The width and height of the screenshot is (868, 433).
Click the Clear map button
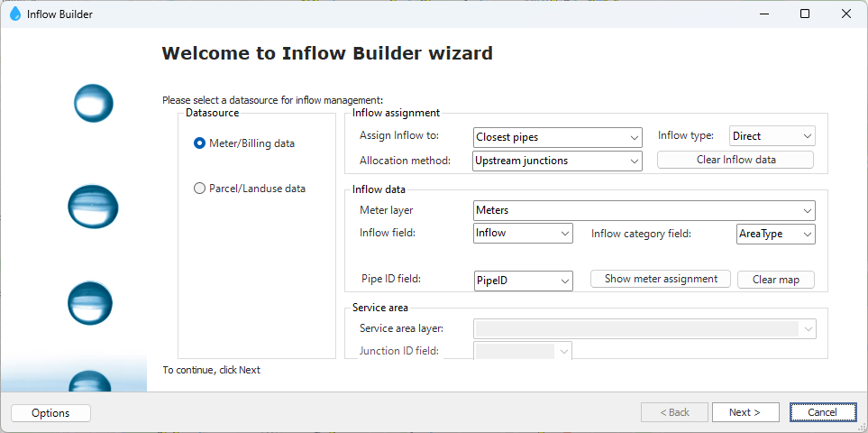pos(775,280)
